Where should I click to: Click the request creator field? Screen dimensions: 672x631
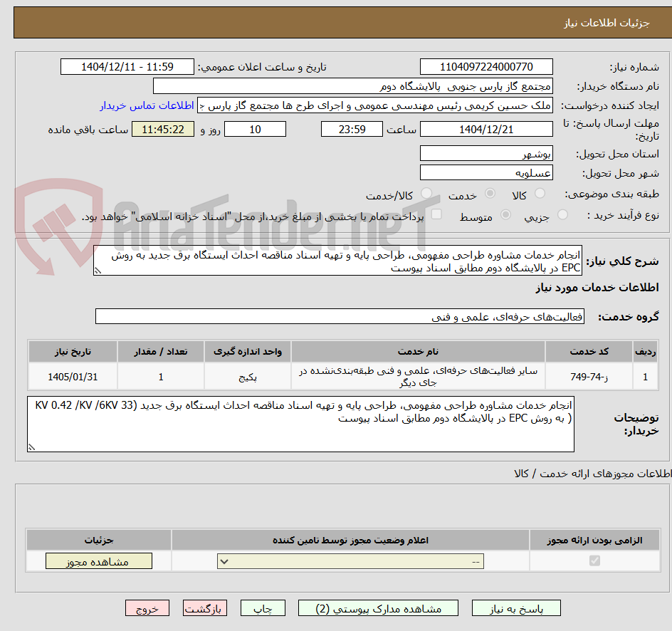[375, 105]
